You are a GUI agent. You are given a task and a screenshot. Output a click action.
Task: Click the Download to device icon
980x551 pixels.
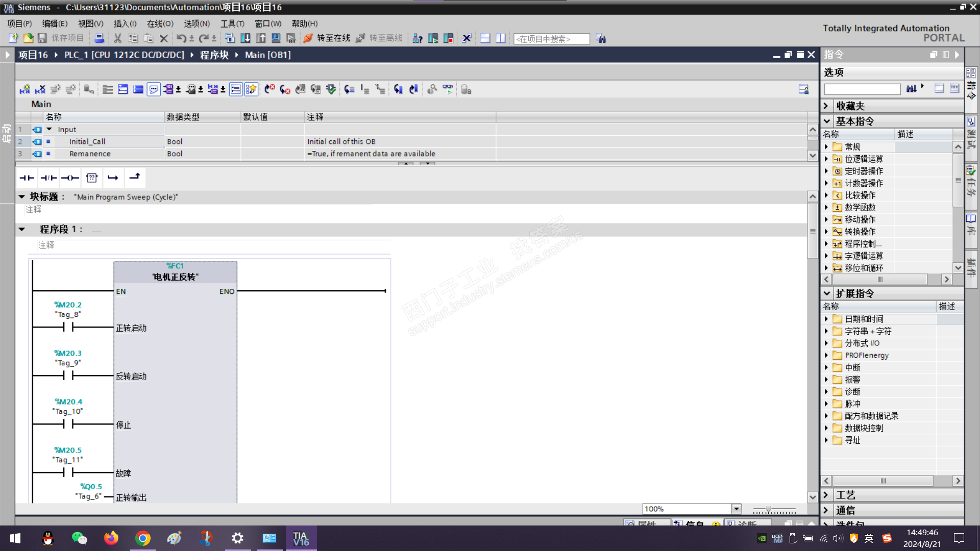(x=246, y=38)
